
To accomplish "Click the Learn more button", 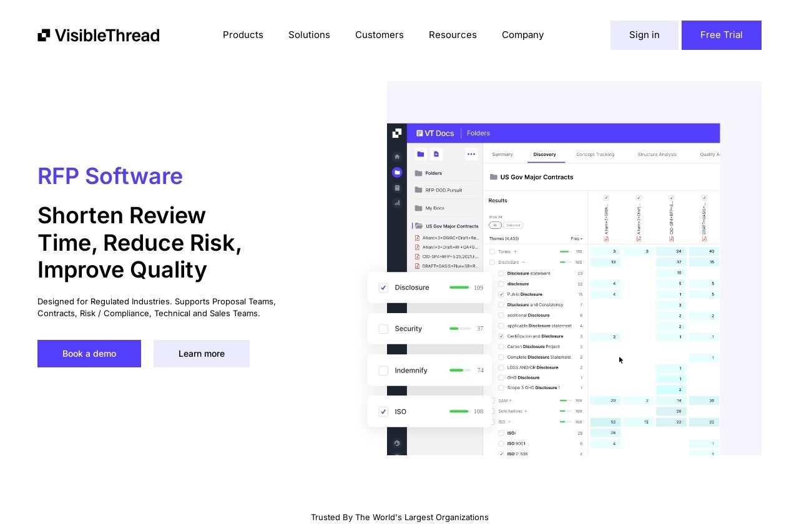I will (x=202, y=354).
